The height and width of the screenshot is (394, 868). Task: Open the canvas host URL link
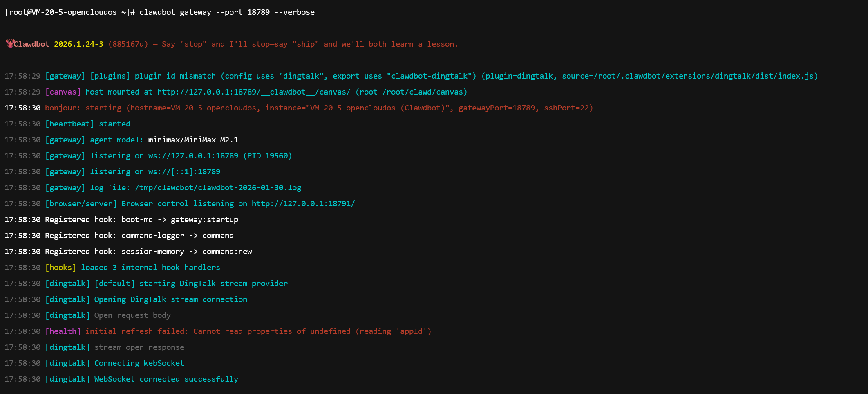click(253, 92)
